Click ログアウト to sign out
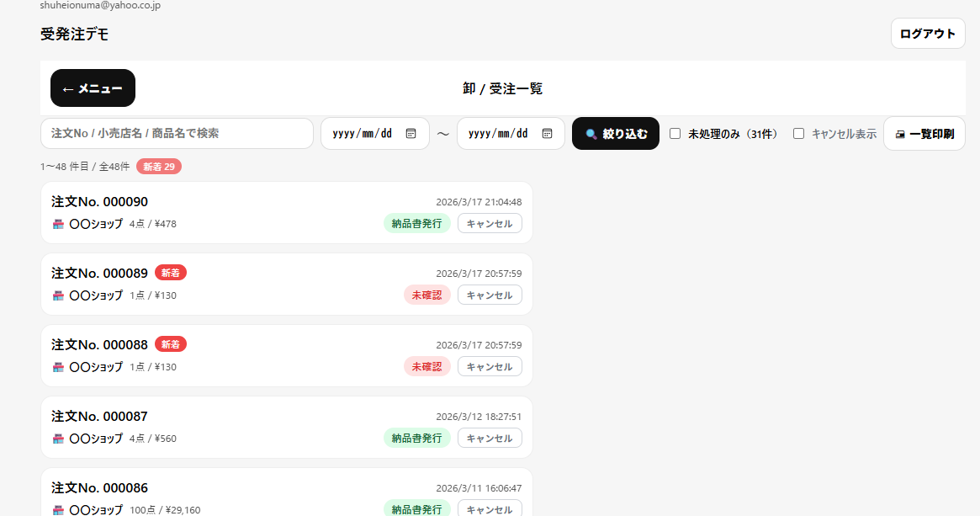Viewport: 980px width, 516px height. (x=927, y=34)
